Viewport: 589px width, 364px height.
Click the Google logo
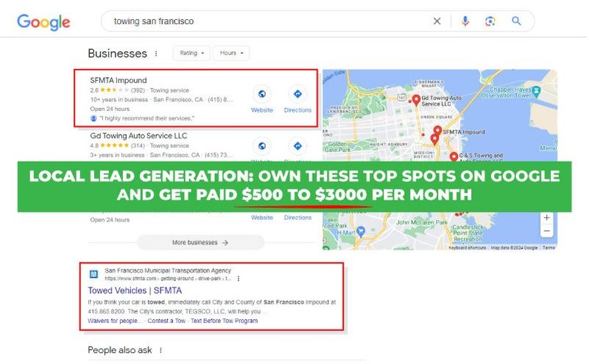pos(43,21)
